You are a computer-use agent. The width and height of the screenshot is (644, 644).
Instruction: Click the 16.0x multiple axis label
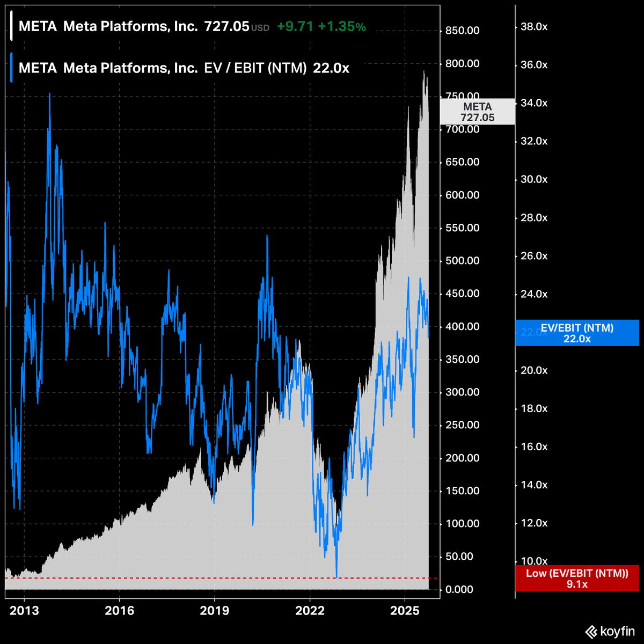(x=534, y=447)
